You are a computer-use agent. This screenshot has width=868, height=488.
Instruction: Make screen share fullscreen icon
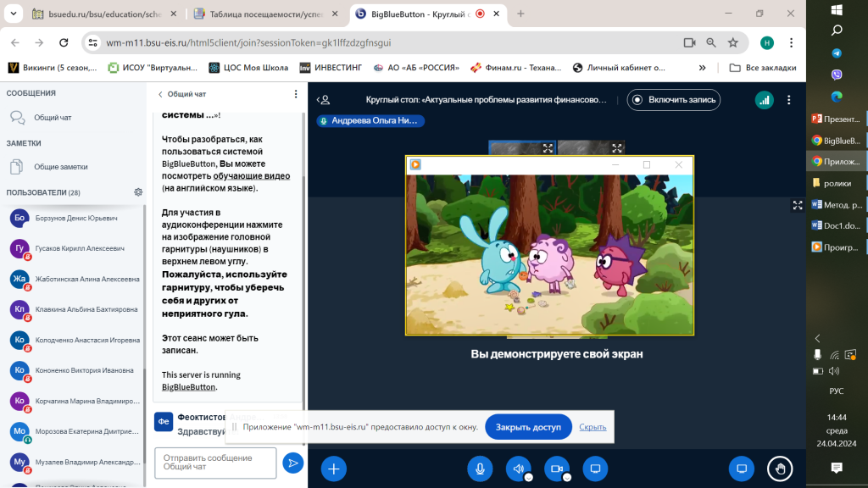pos(797,205)
